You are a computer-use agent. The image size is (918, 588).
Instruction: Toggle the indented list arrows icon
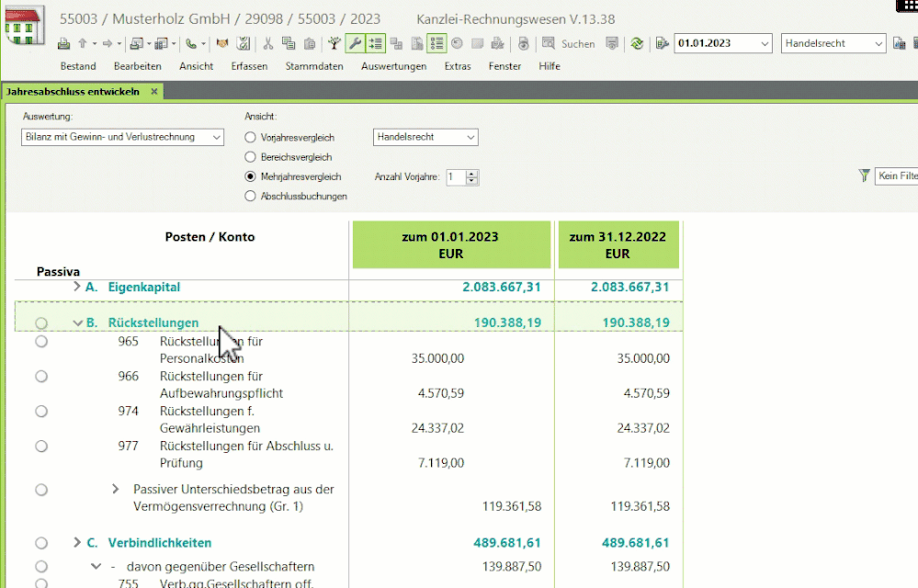[375, 43]
